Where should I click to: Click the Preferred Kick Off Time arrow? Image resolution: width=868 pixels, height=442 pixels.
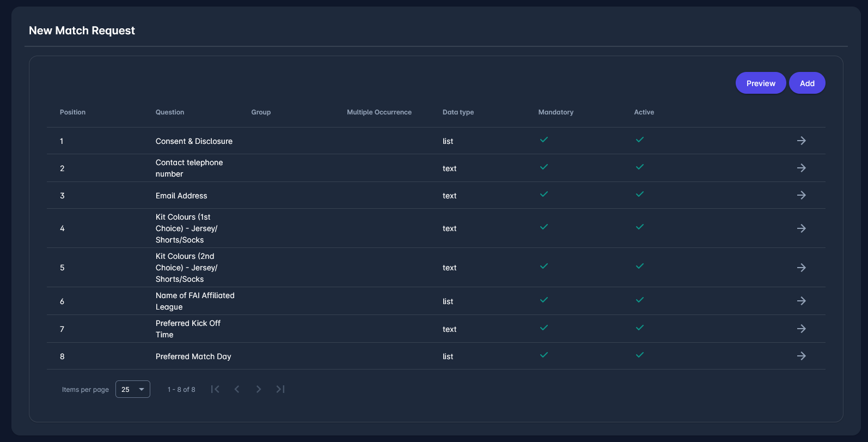(x=801, y=329)
